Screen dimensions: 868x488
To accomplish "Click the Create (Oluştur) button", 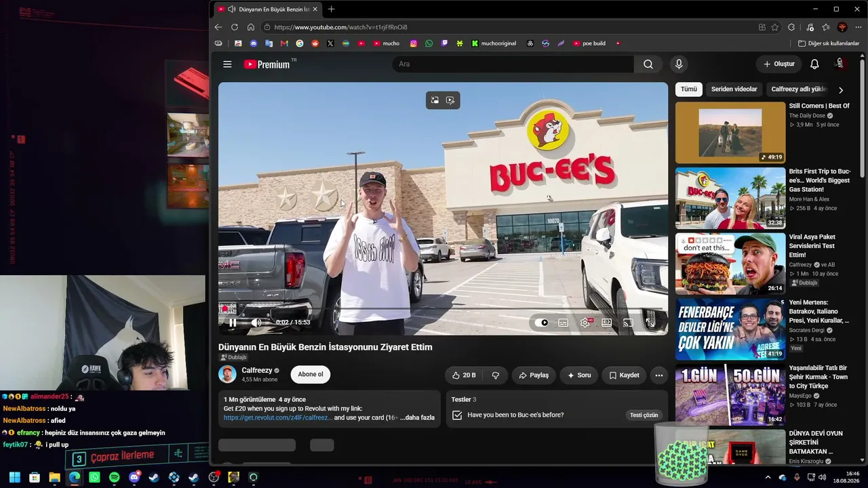I will coord(778,64).
